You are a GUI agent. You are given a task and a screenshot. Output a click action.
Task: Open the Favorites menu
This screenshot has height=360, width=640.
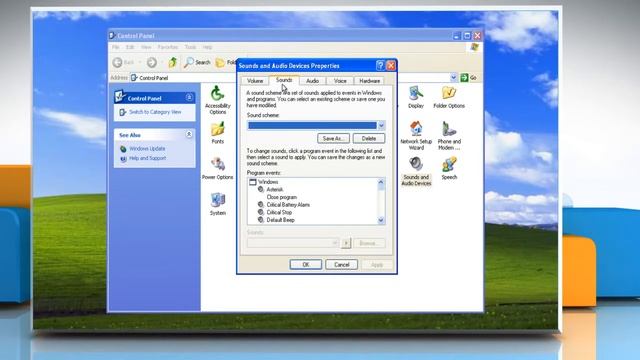(x=168, y=47)
